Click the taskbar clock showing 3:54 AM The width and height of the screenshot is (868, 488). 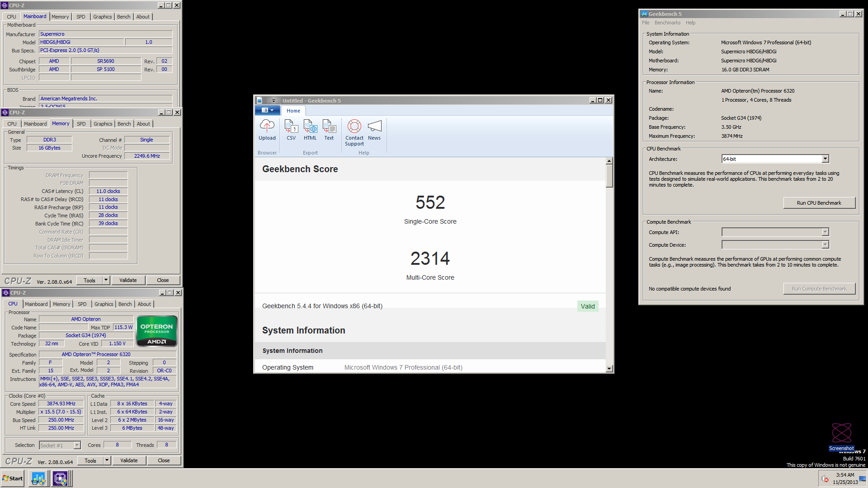845,479
